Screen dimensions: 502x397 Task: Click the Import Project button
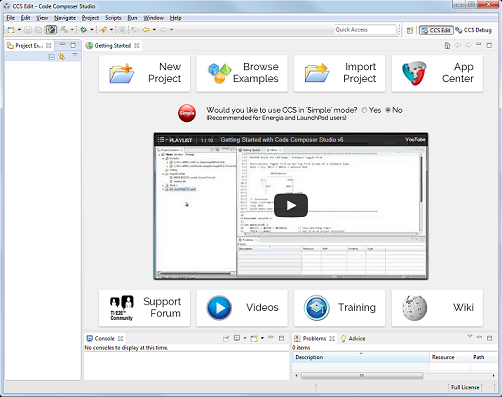coord(339,73)
